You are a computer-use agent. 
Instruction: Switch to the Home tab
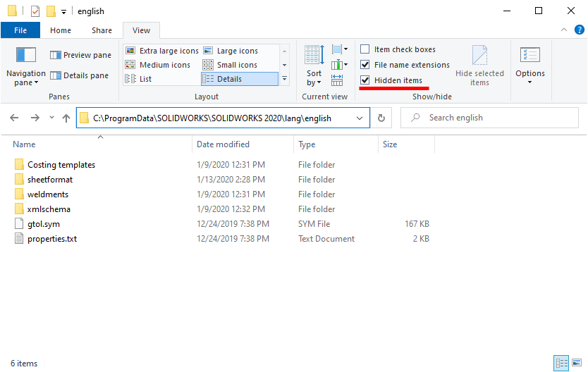pyautogui.click(x=61, y=30)
